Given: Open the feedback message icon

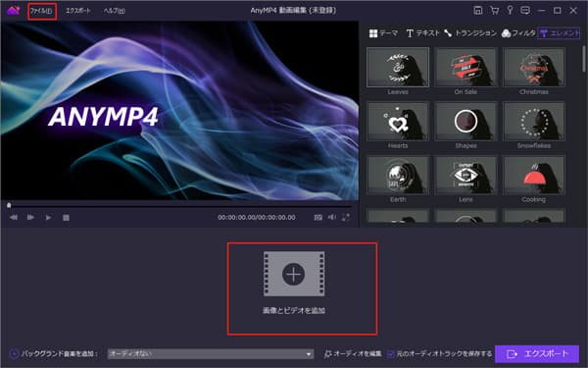Looking at the screenshot, I should point(525,11).
